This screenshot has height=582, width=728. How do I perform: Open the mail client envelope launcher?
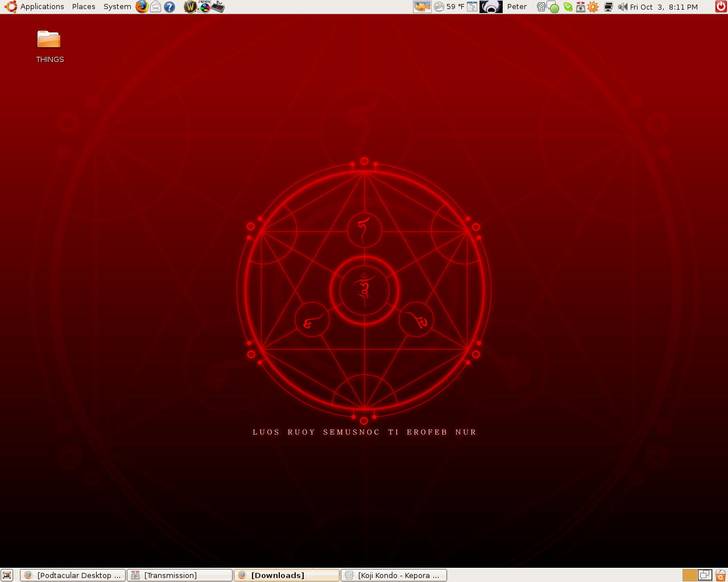[155, 7]
